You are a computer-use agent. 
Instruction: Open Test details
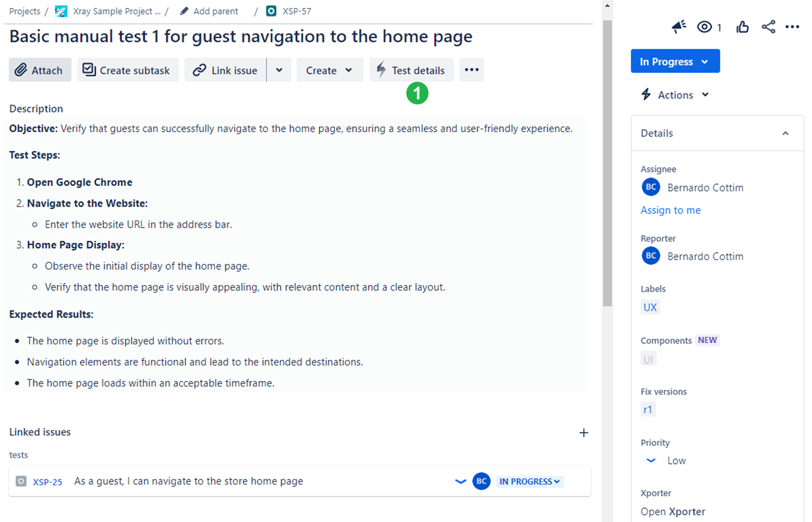[x=411, y=70]
